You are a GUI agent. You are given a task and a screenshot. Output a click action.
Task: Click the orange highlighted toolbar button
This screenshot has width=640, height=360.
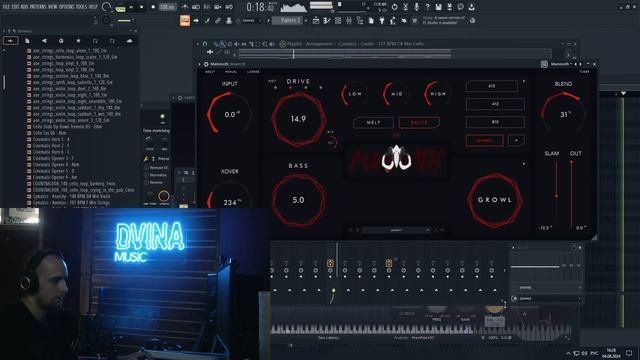coord(185,20)
